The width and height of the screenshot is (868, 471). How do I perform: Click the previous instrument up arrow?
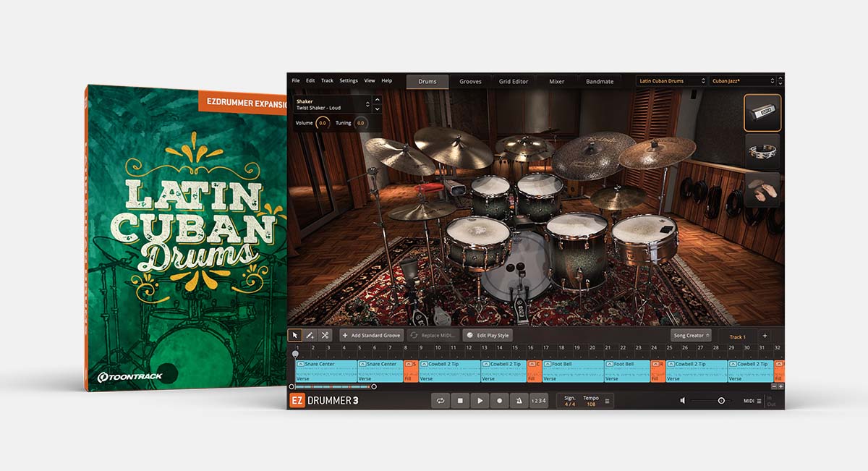point(377,100)
